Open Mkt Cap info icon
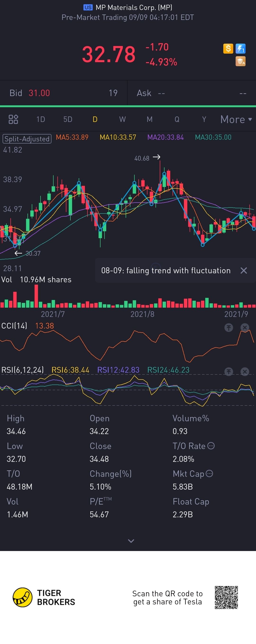 click(x=209, y=473)
